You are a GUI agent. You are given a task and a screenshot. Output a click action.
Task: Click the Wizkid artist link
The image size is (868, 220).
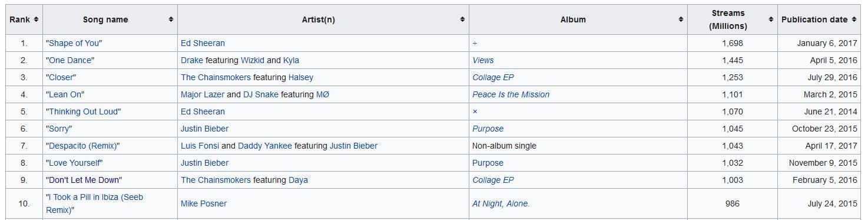pyautogui.click(x=253, y=60)
